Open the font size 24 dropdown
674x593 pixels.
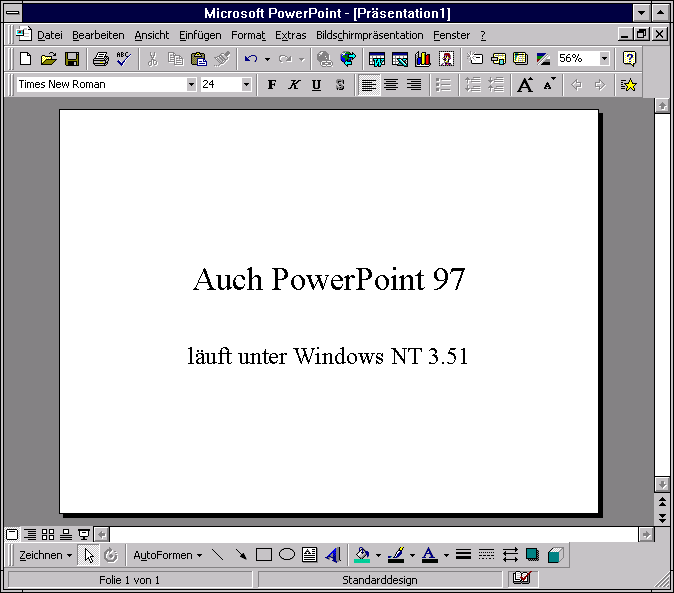tap(246, 84)
